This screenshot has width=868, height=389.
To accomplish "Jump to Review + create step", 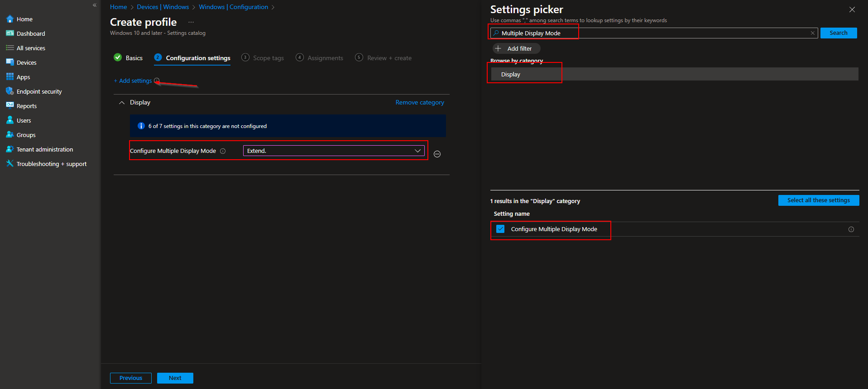I will (384, 58).
